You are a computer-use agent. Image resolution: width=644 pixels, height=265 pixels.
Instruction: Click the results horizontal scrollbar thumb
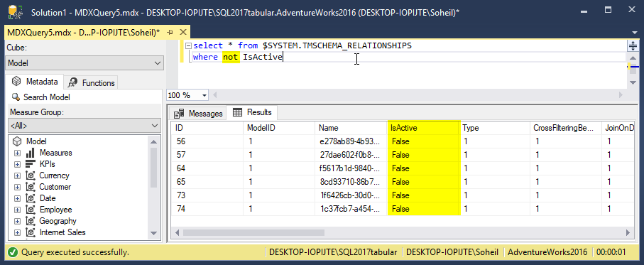tap(253, 232)
